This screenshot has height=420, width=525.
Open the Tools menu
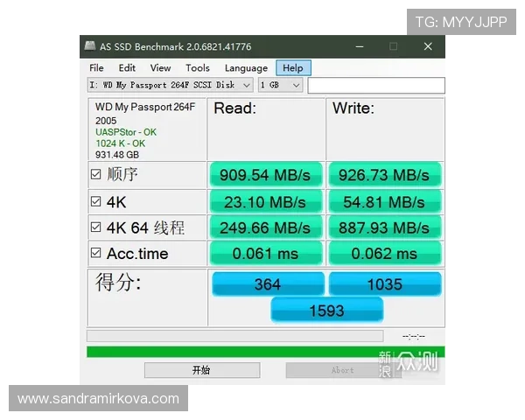(197, 67)
